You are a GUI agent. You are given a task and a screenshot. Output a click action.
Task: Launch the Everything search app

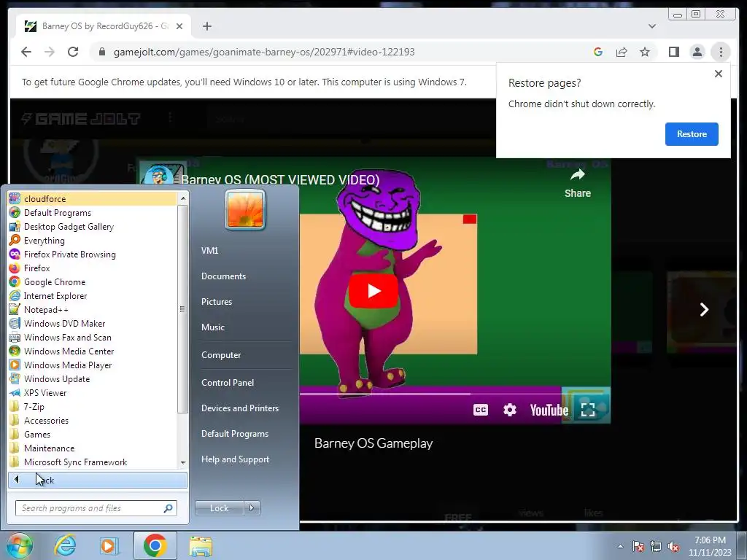[92, 240]
